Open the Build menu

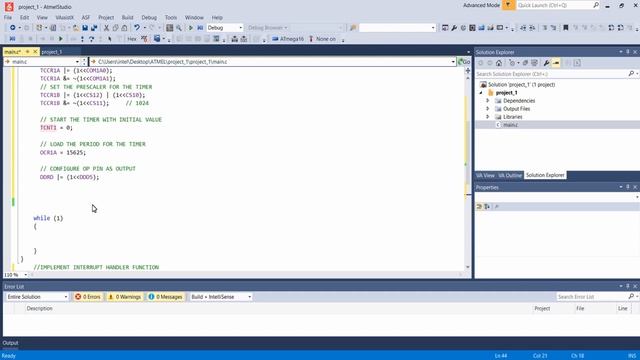[x=128, y=18]
